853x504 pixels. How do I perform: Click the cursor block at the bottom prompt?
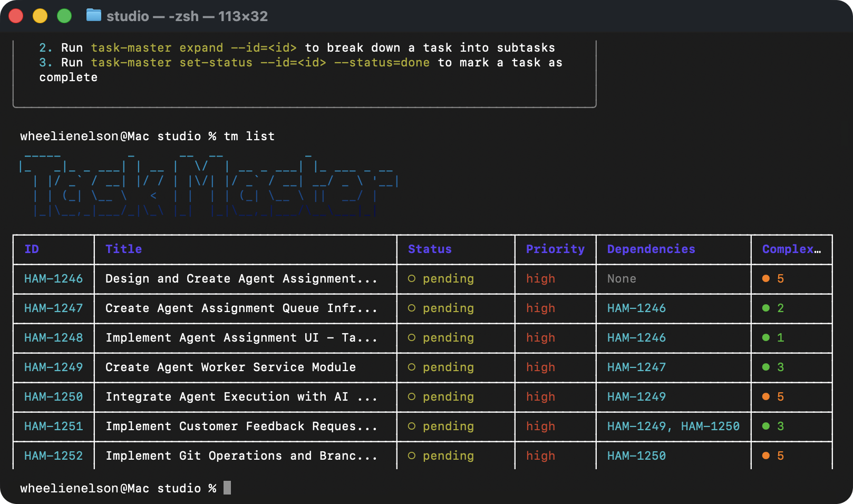227,488
